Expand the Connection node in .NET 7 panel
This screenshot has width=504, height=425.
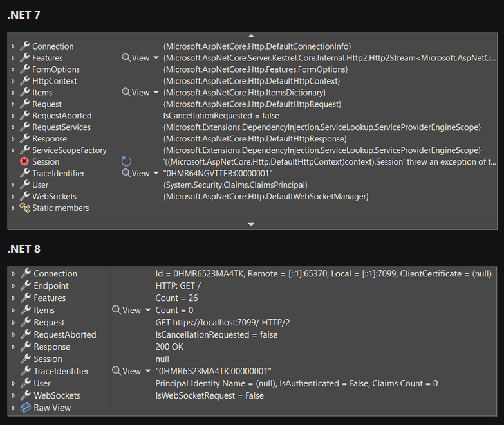pos(13,46)
